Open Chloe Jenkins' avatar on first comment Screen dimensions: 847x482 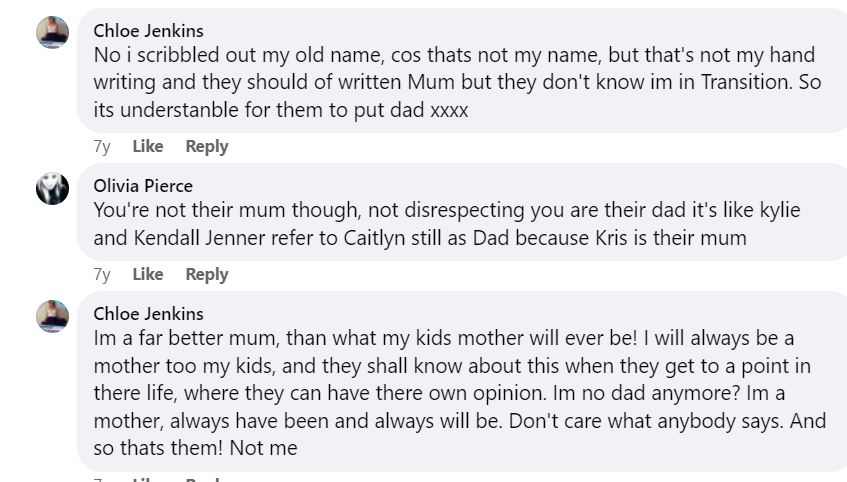pyautogui.click(x=53, y=33)
